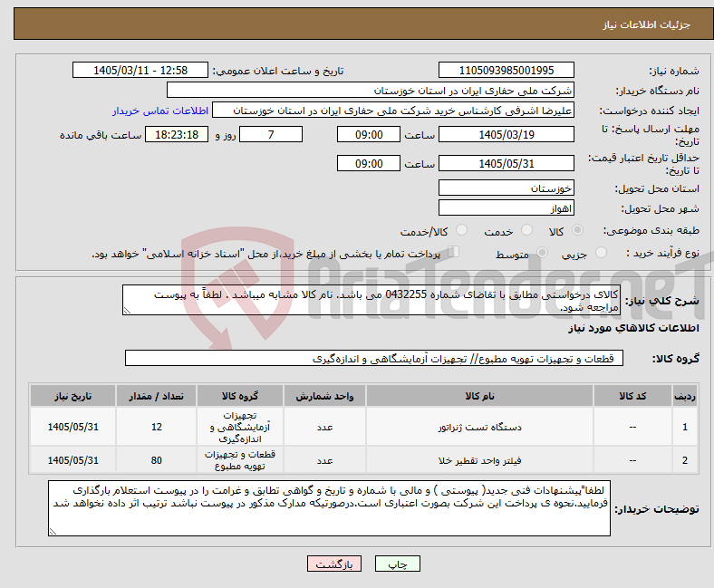Open اطلاعات تماس خریدار link

(160, 111)
